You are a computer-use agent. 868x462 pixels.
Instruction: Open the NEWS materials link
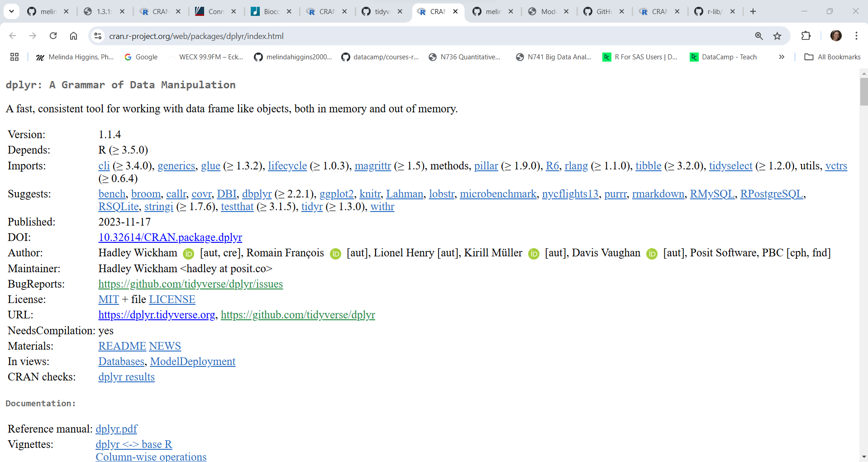coord(165,346)
